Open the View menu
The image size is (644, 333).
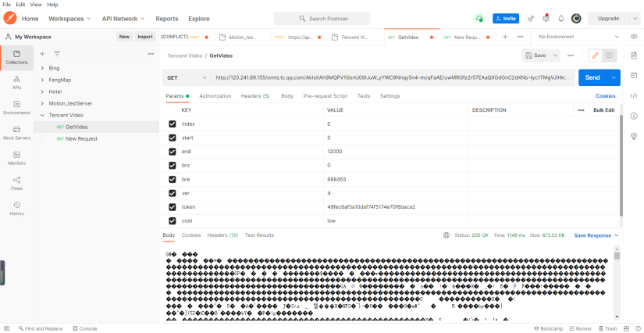pyautogui.click(x=35, y=5)
